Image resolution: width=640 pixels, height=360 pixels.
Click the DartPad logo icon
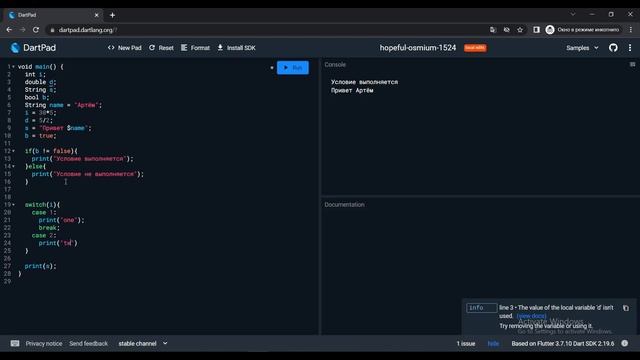pyautogui.click(x=15, y=48)
